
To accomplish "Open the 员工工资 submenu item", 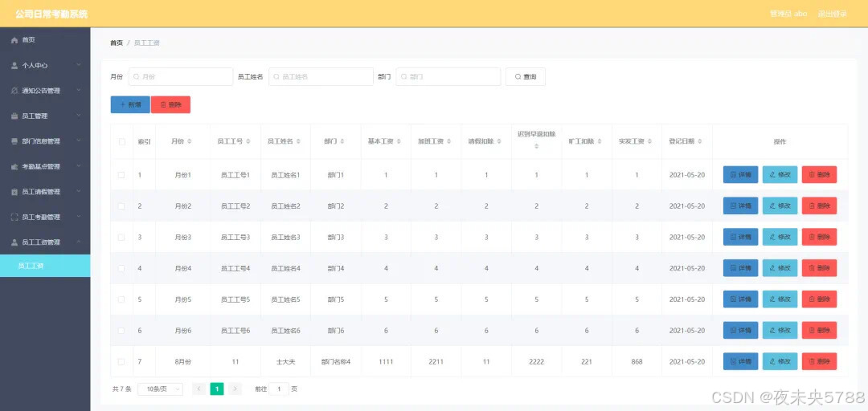I will pyautogui.click(x=45, y=266).
